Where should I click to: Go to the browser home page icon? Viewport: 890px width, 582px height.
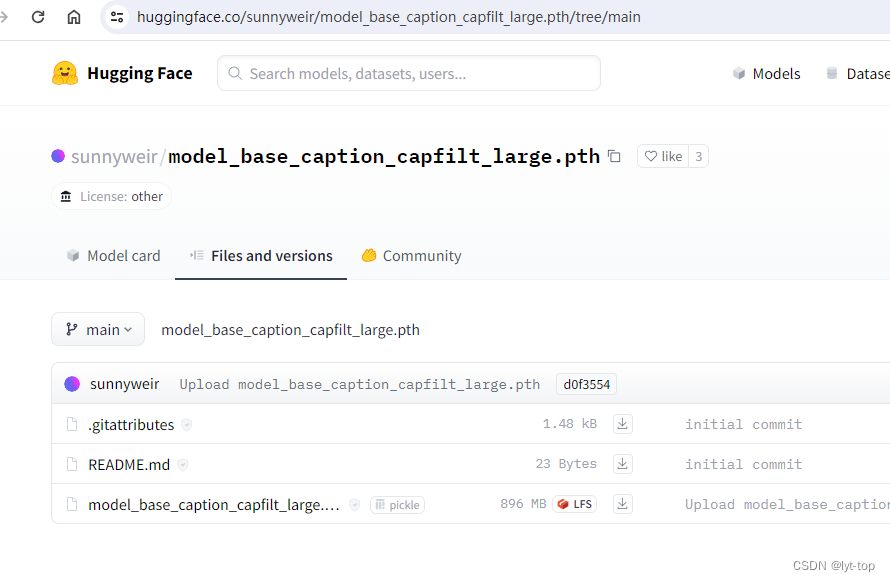(74, 17)
